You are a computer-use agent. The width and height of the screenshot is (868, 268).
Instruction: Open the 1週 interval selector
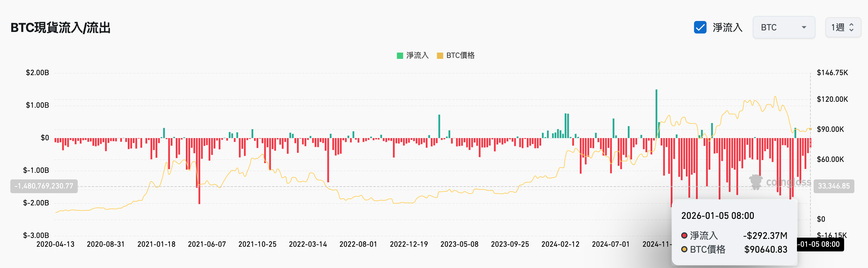click(x=843, y=27)
